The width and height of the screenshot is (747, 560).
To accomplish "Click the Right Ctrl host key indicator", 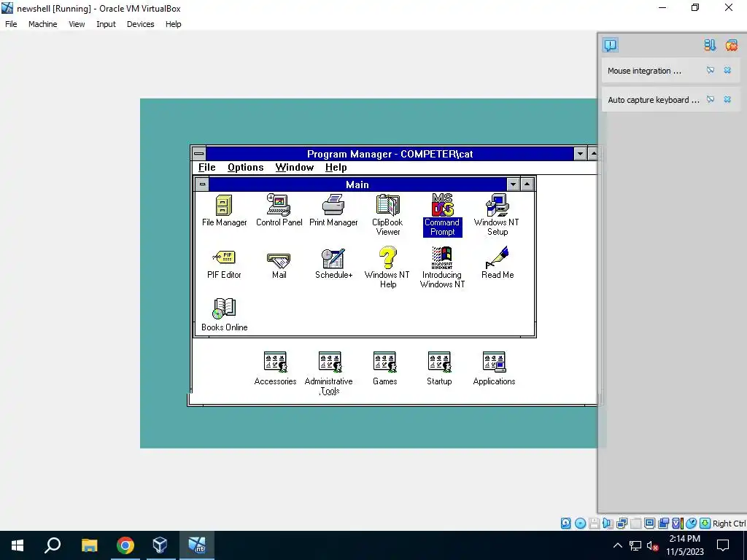I will click(729, 524).
